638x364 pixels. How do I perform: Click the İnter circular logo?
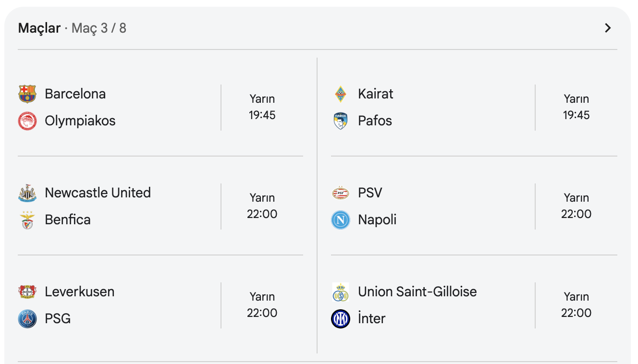tap(341, 319)
